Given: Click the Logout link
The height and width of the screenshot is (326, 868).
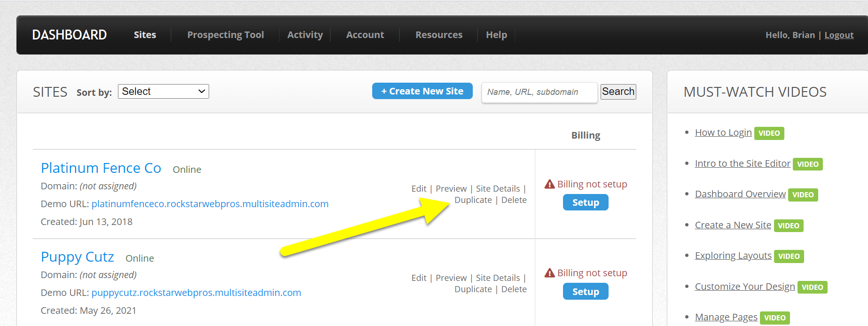Looking at the screenshot, I should [x=839, y=34].
